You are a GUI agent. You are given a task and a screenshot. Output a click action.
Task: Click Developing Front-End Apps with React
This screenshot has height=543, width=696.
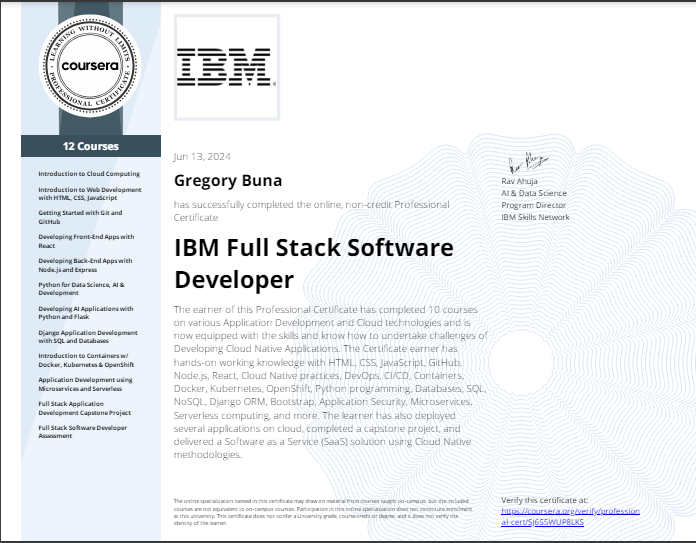click(x=85, y=241)
